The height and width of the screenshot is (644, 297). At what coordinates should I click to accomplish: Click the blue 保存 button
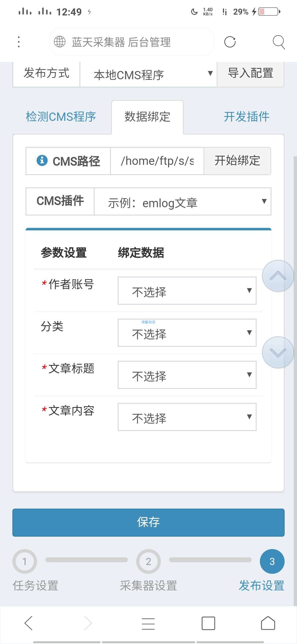click(148, 522)
